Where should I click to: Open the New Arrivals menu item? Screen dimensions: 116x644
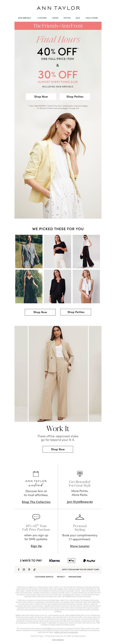[x=25, y=18]
